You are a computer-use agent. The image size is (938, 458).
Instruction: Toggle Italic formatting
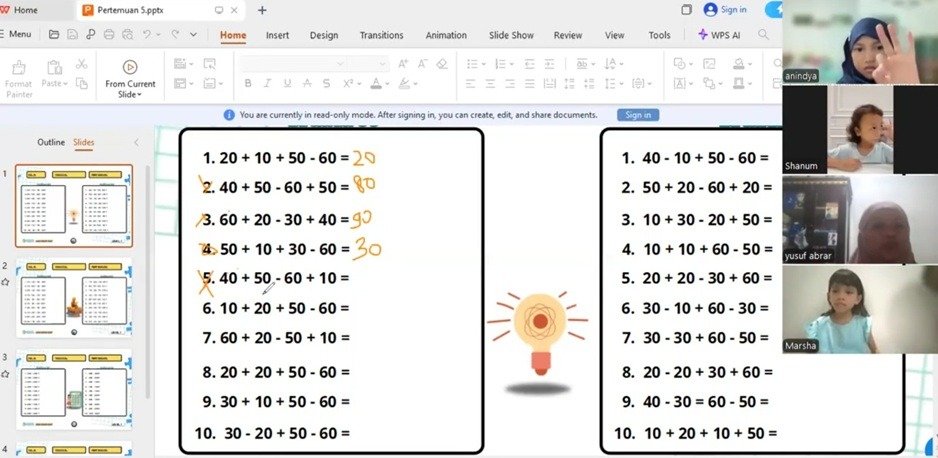tap(268, 84)
